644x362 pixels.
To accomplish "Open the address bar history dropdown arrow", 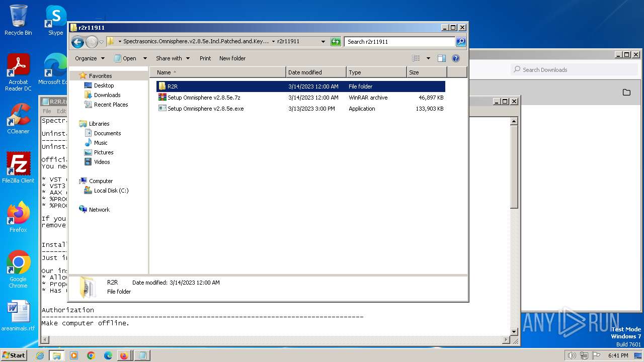I will (x=323, y=42).
